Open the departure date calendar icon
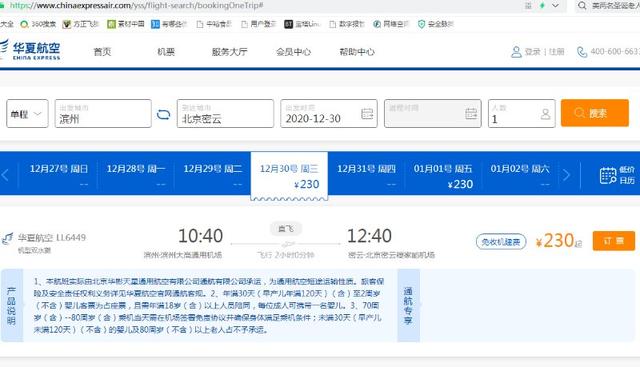 (x=367, y=114)
